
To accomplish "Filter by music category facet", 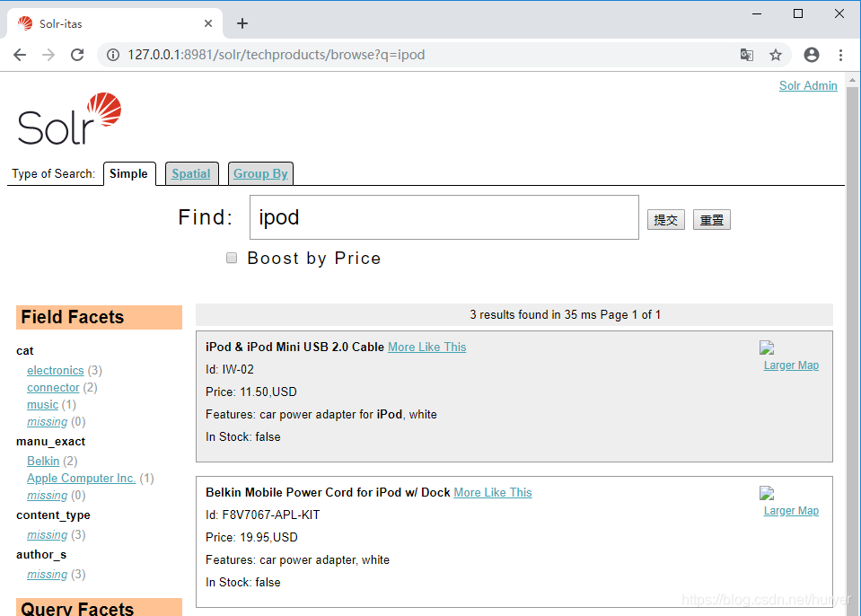I will (x=42, y=405).
